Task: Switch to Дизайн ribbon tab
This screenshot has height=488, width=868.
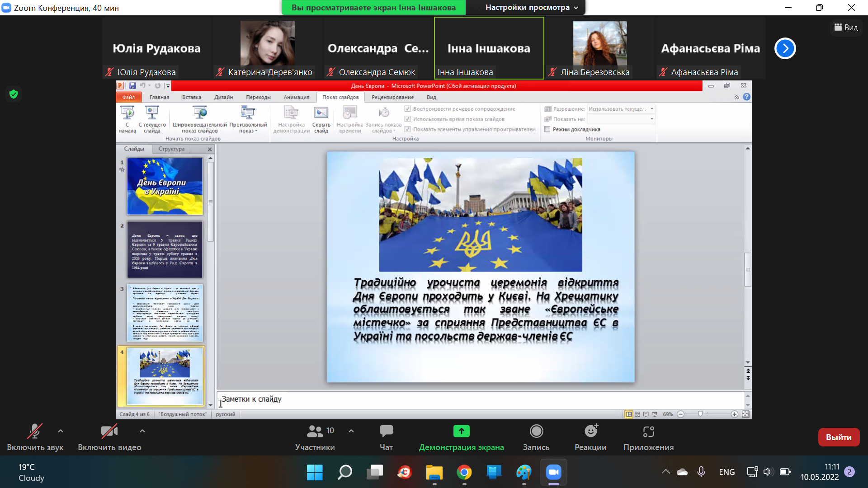Action: [223, 97]
